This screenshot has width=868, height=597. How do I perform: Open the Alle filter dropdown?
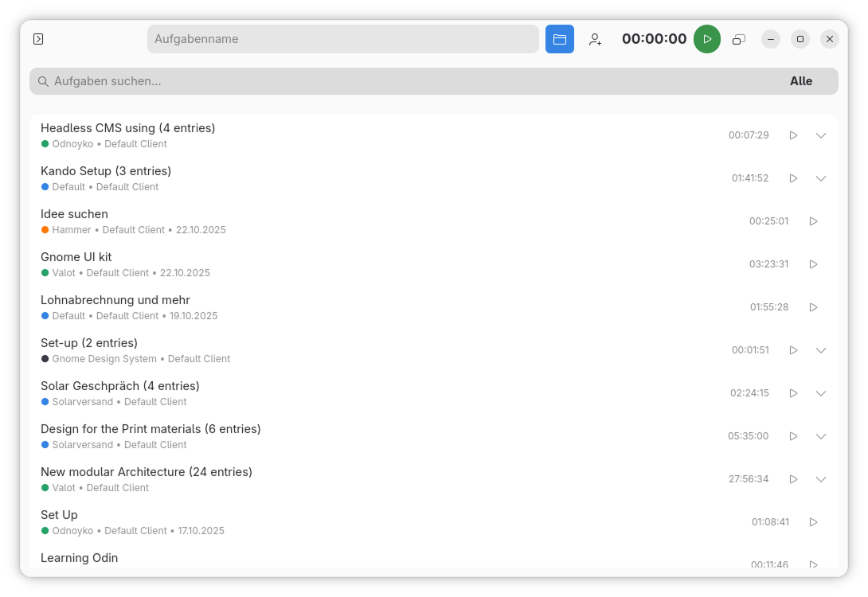801,81
